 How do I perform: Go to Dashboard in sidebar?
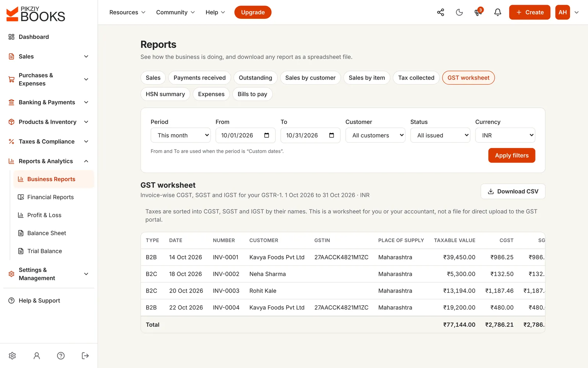(x=49, y=37)
